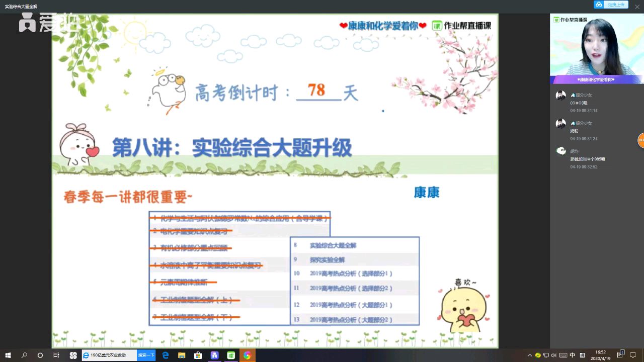Launch Cortana from the taskbar
Image resolution: width=644 pixels, height=362 pixels.
pyautogui.click(x=40, y=355)
